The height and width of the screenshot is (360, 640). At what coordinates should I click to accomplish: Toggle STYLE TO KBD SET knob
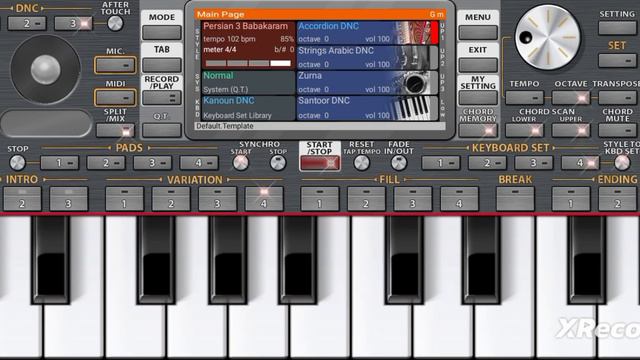622,163
